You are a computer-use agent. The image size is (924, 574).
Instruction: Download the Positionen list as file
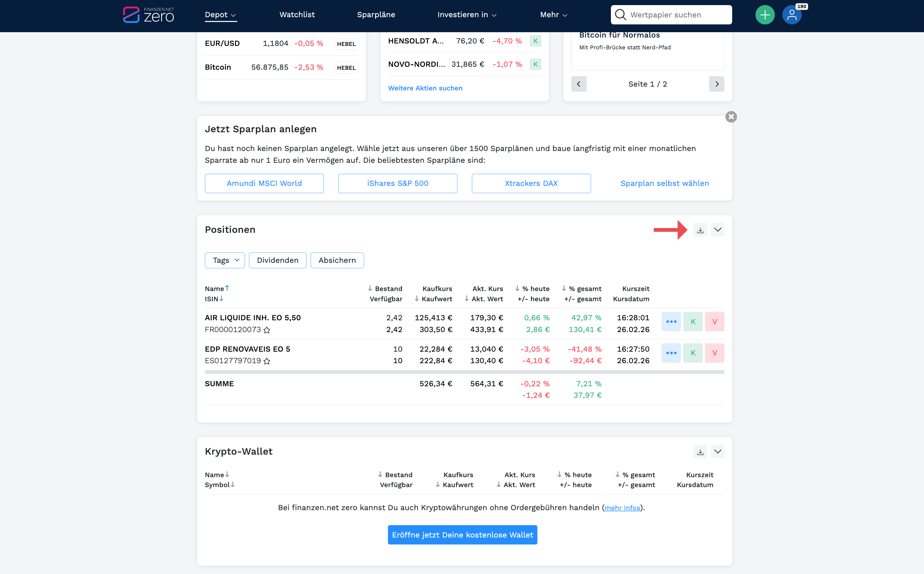pyautogui.click(x=700, y=230)
